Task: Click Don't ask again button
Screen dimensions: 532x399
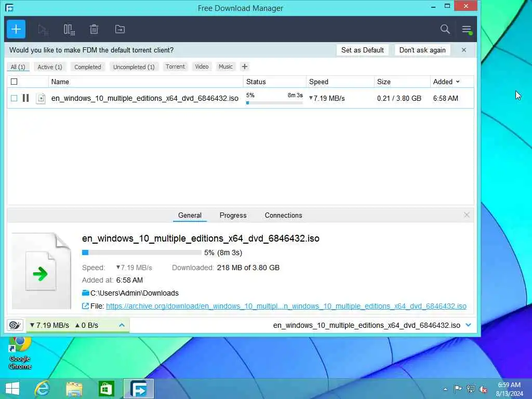Action: tap(422, 50)
